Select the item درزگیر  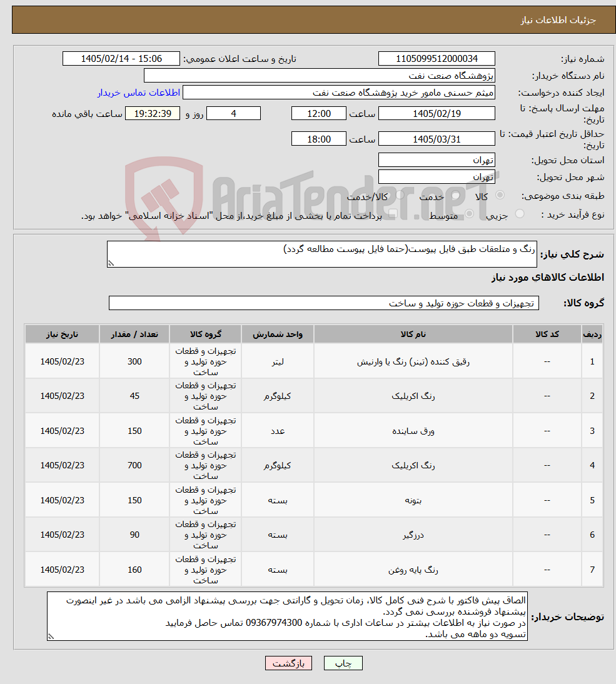[413, 535]
